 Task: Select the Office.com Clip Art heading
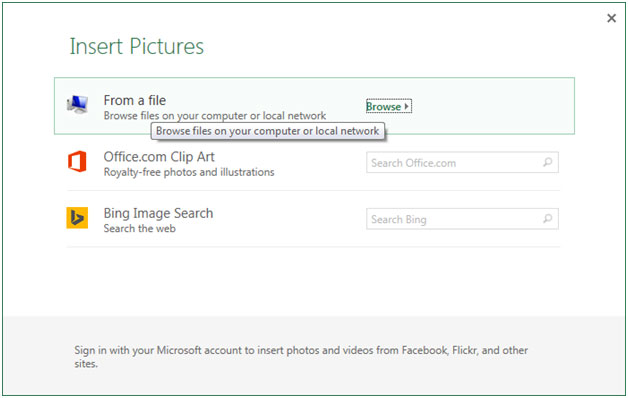pos(159,157)
